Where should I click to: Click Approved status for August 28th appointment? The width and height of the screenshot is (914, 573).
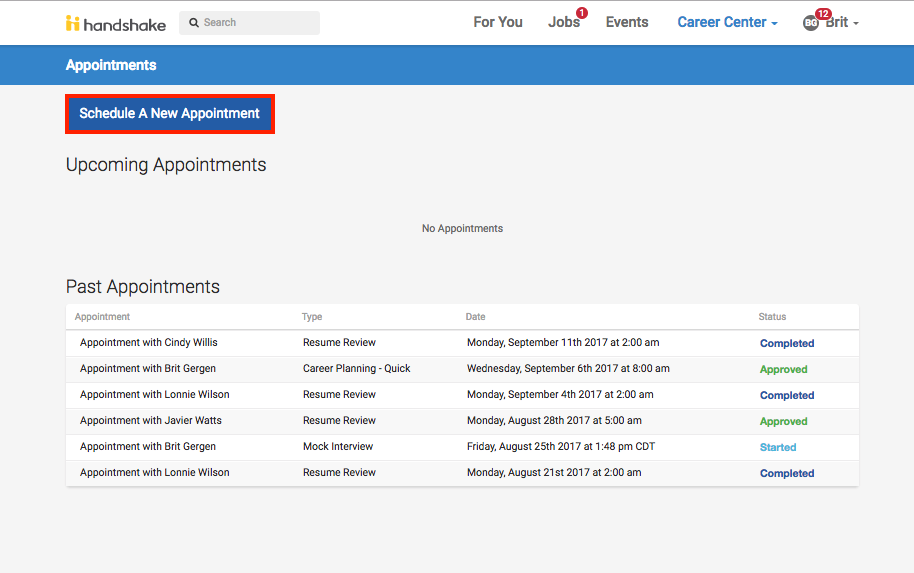tap(783, 421)
